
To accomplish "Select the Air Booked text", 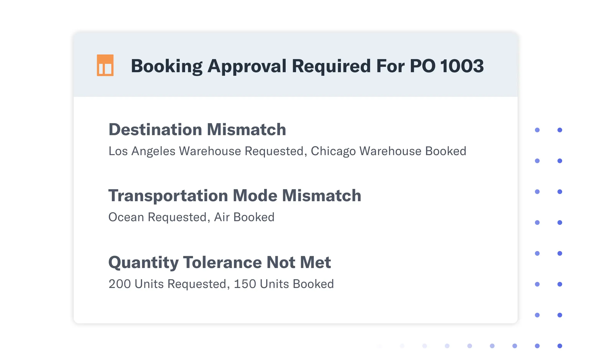I will point(244,217).
